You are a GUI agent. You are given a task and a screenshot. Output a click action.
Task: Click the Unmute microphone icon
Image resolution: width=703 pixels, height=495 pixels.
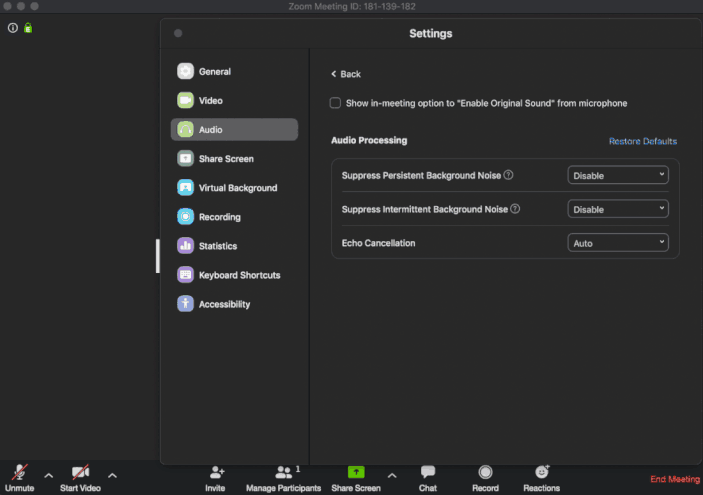click(x=19, y=472)
